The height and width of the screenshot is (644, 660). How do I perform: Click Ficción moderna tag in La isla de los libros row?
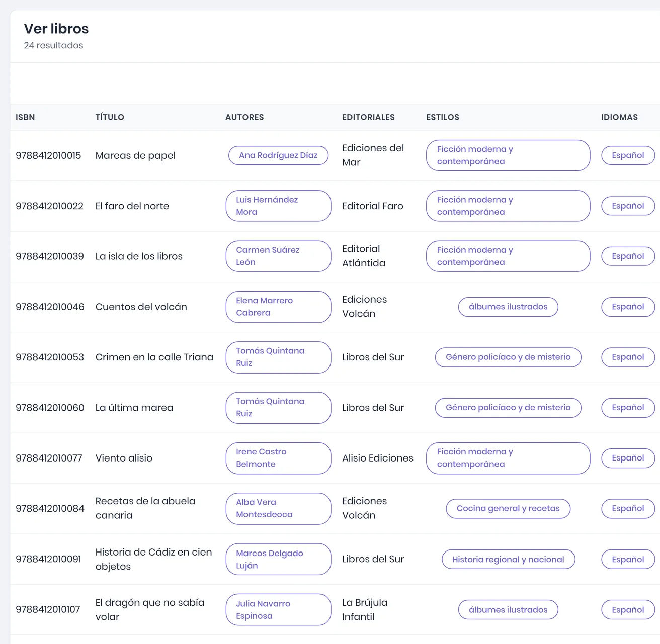tap(508, 256)
